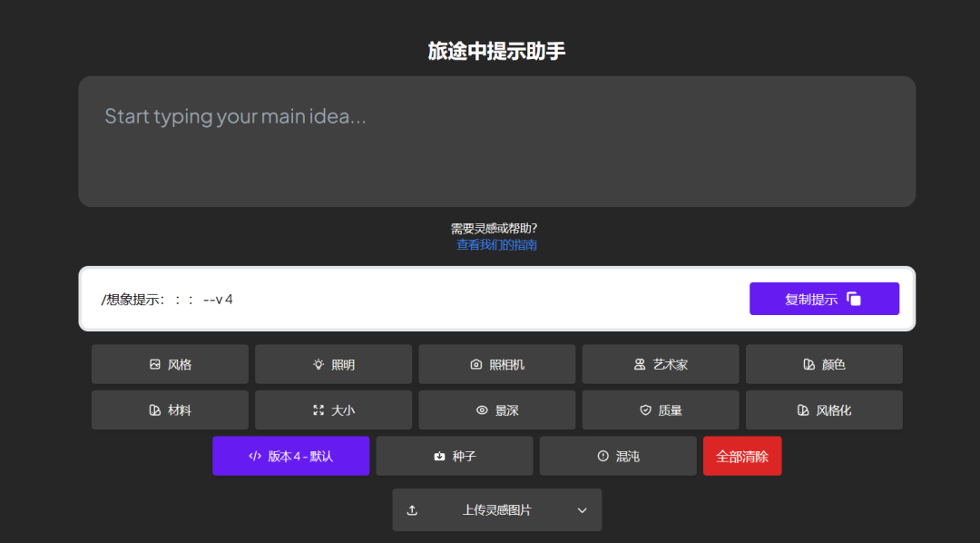Clear everything with 全部清除
Viewport: 980px width, 543px height.
pos(742,456)
